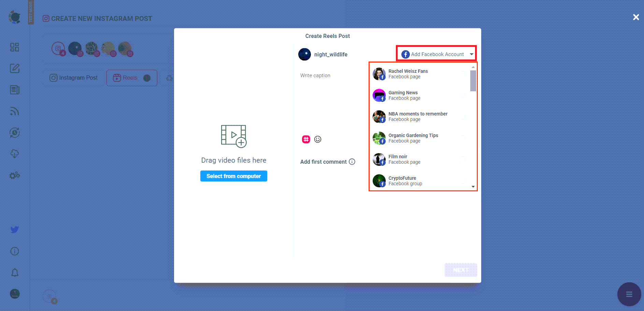Switch to the Reels tab
The image size is (644, 311).
(132, 78)
